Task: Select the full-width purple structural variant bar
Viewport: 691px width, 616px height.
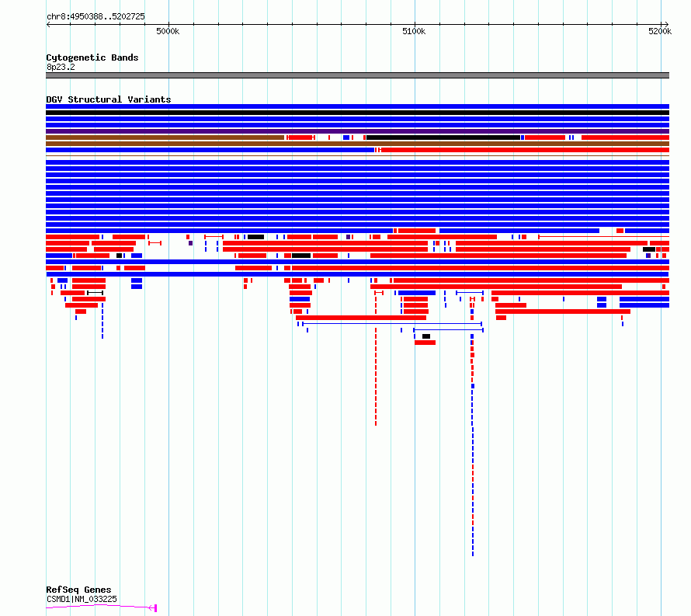Action: coord(357,131)
